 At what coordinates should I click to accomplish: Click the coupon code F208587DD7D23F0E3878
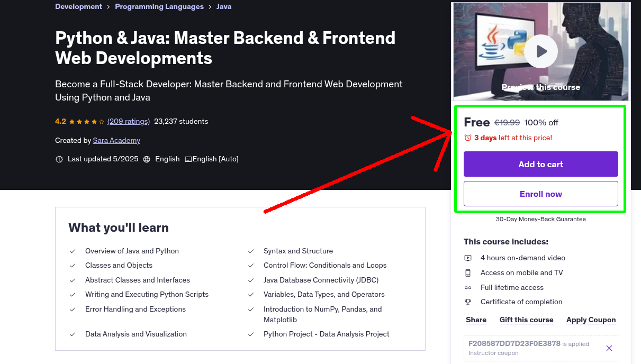coord(514,343)
